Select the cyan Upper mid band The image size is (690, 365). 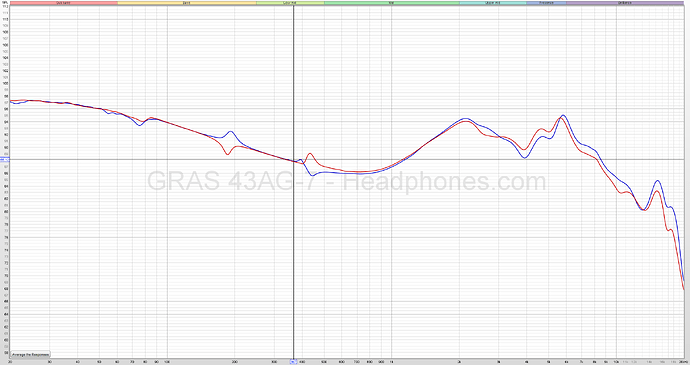tap(492, 3)
